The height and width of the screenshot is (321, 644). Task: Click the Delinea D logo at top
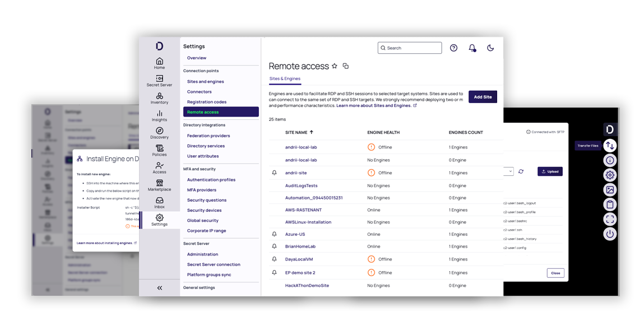pos(160,45)
